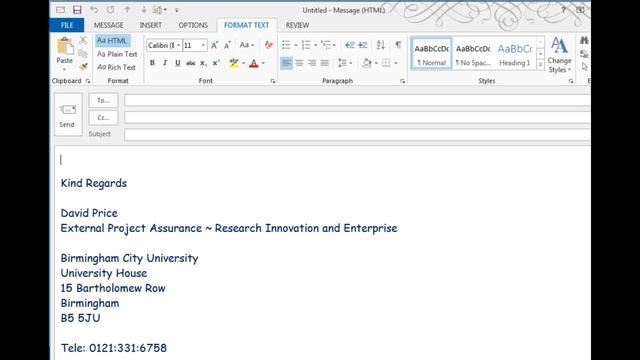Set message format to Aa HTML
Screen dimensions: 640x360
point(113,40)
